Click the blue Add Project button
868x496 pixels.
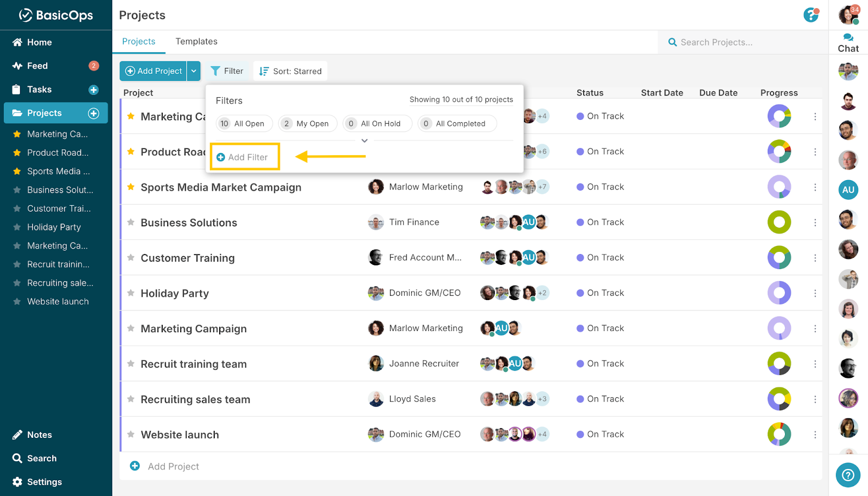click(154, 71)
